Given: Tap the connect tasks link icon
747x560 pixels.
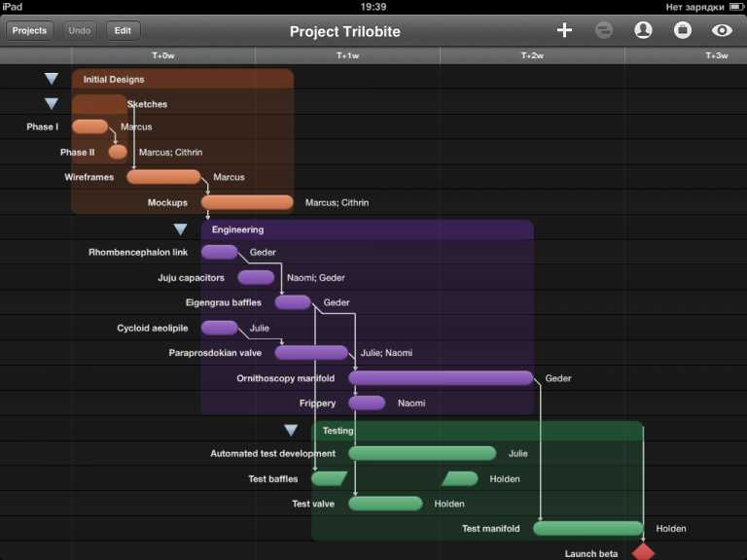Looking at the screenshot, I should (604, 30).
